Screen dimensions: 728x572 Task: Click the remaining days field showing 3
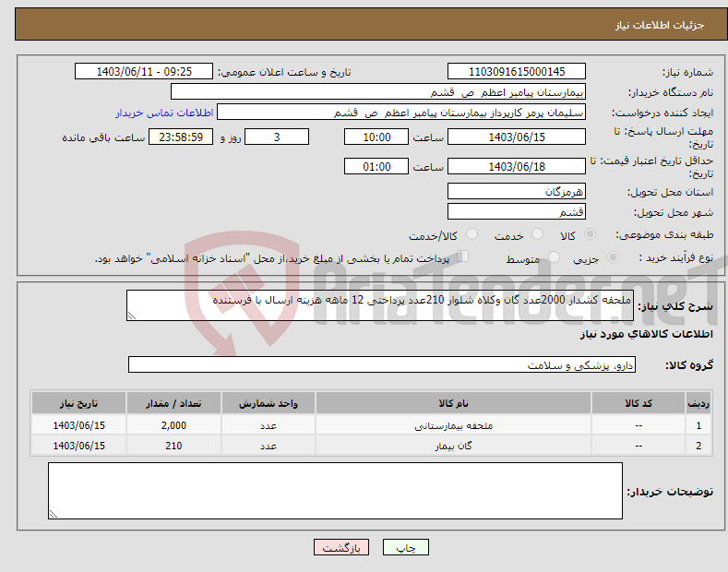[277, 137]
